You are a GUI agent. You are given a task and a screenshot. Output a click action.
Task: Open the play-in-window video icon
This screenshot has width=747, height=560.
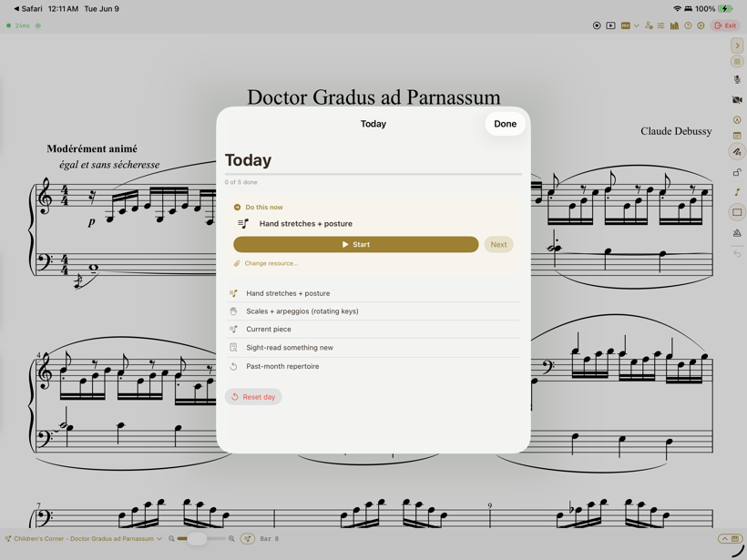point(610,25)
